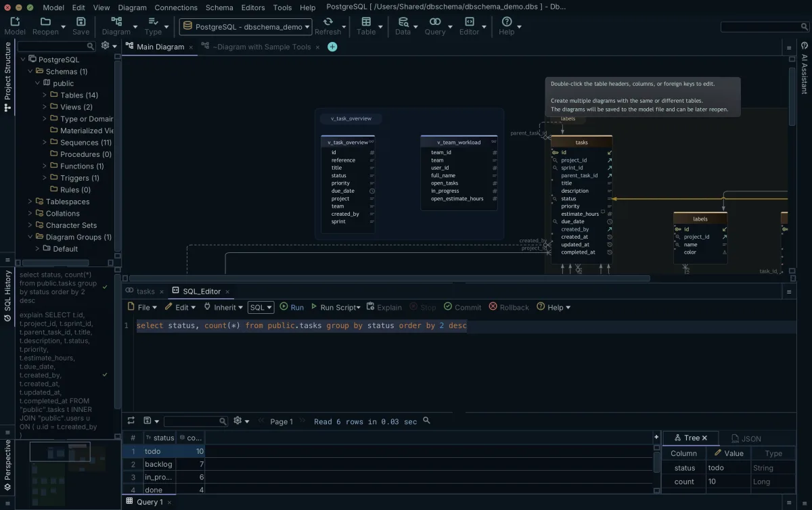Select the Character Sets tree item
This screenshot has width=812, height=510.
point(71,225)
